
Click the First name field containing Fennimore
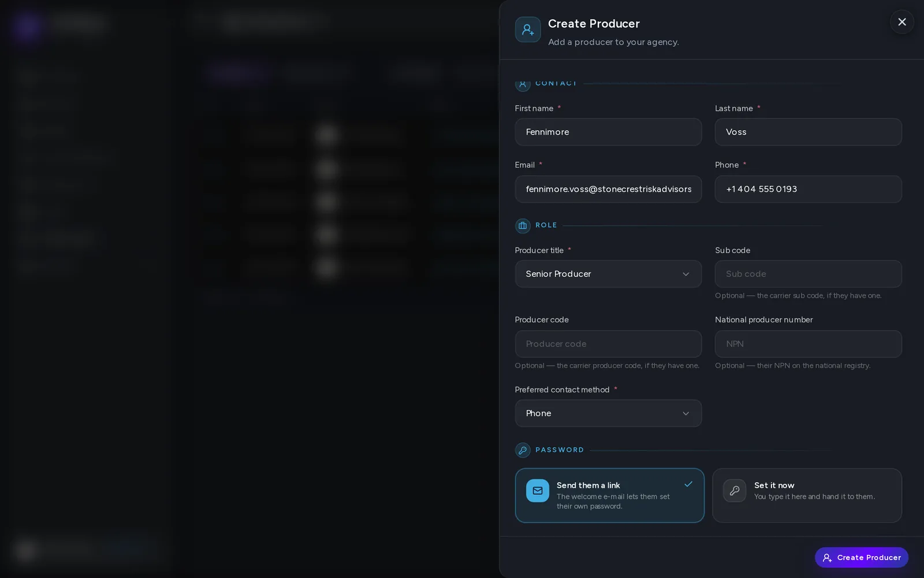(x=608, y=132)
